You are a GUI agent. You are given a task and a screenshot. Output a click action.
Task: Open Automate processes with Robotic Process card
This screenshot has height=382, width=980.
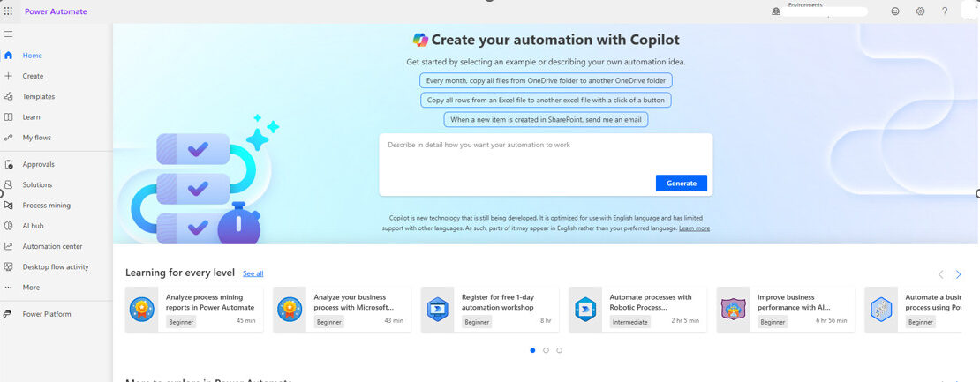637,310
